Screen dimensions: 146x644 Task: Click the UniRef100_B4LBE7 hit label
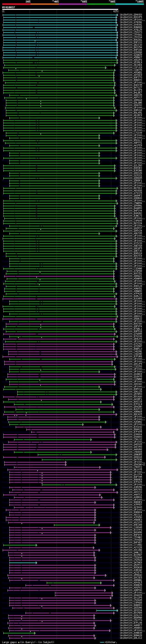tap(131, 93)
